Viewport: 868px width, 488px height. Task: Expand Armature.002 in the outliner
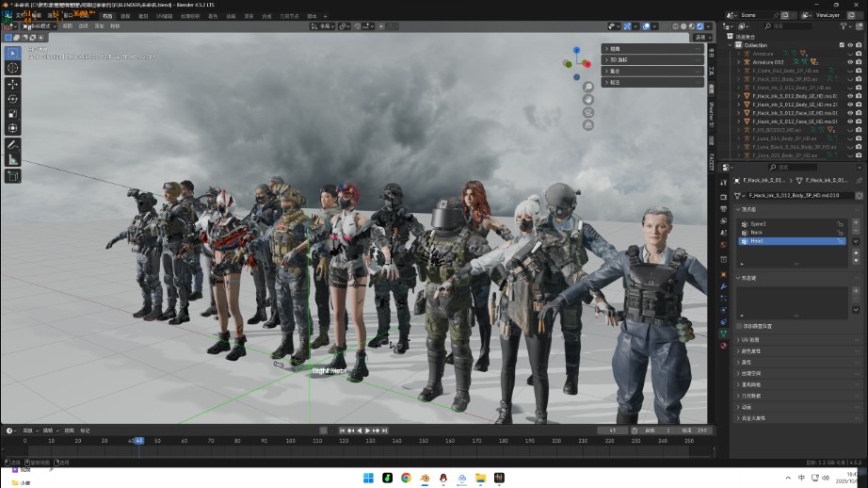pyautogui.click(x=738, y=62)
